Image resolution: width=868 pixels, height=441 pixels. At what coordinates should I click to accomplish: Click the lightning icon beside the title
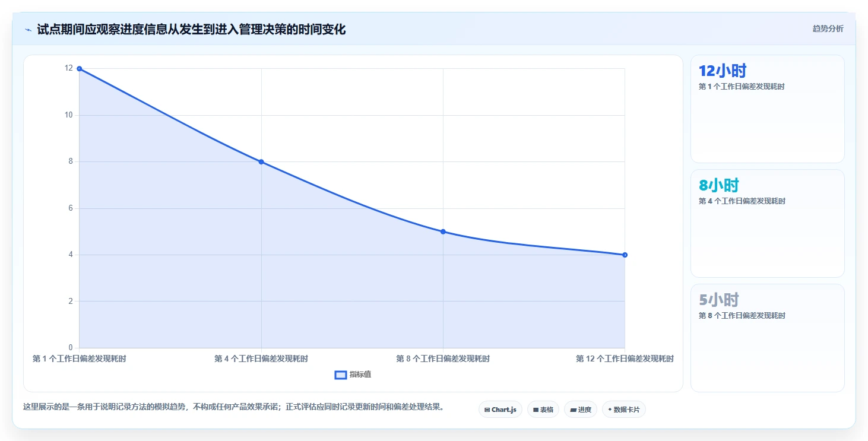coord(28,30)
